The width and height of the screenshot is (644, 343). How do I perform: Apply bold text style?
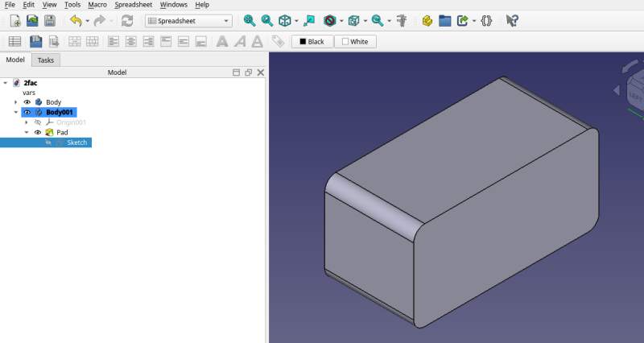click(222, 42)
